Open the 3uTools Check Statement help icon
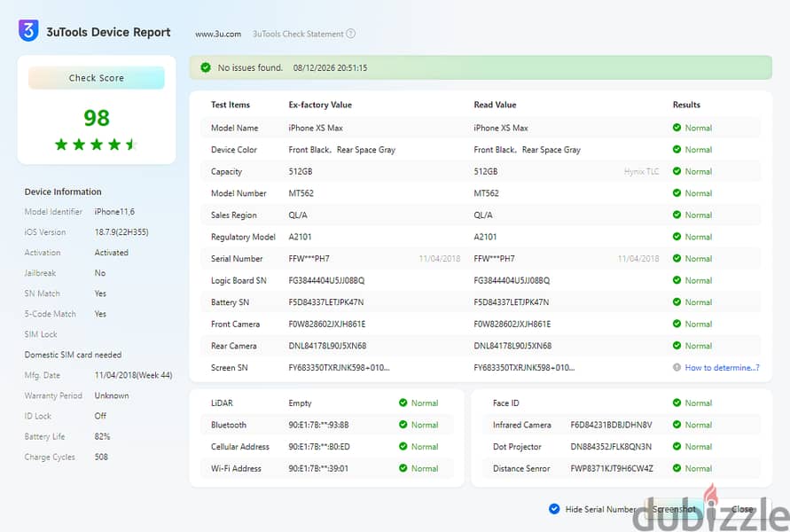Viewport: 790px width, 532px height. pos(350,34)
